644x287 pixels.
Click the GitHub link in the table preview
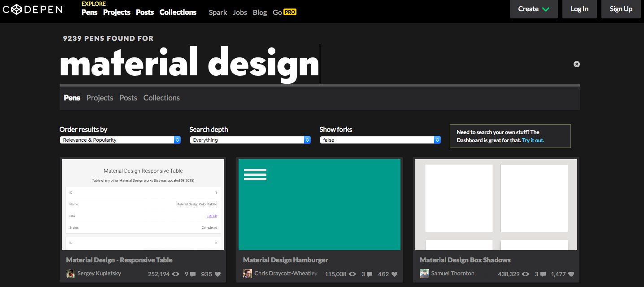pos(212,216)
